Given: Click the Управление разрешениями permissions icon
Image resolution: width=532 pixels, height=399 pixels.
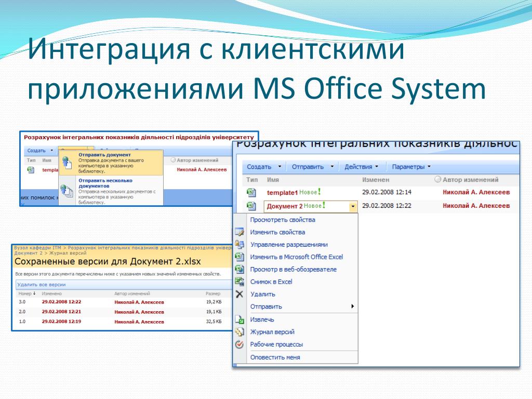Looking at the screenshot, I should pos(240,244).
